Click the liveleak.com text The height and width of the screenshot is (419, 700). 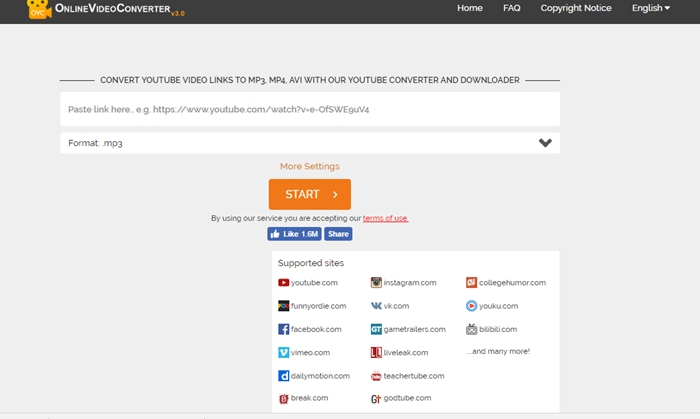click(x=406, y=353)
